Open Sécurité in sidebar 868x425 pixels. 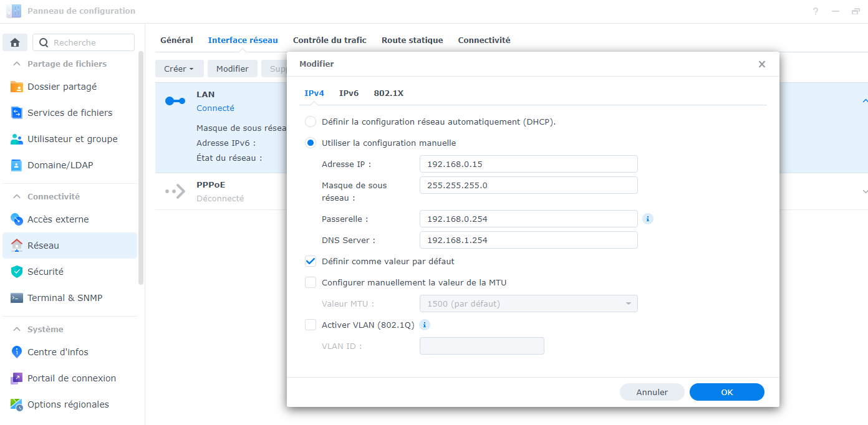pyautogui.click(x=70, y=272)
